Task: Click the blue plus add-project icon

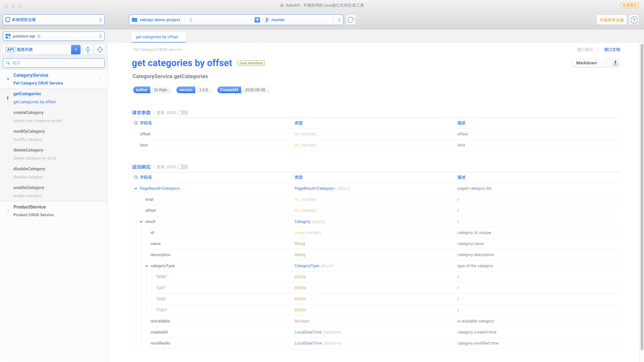Action: click(x=257, y=20)
